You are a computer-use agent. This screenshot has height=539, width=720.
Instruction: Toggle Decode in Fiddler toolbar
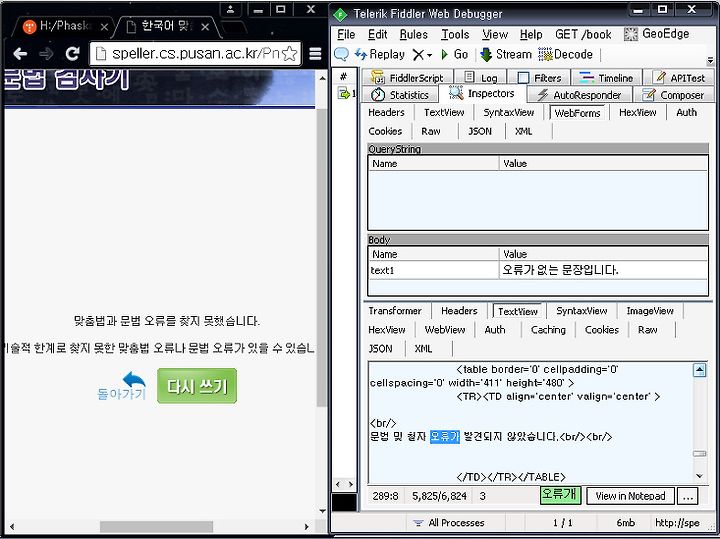[x=565, y=55]
